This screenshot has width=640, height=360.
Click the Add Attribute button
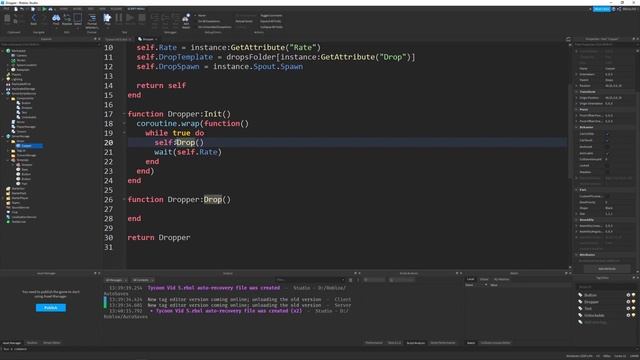[x=607, y=269]
